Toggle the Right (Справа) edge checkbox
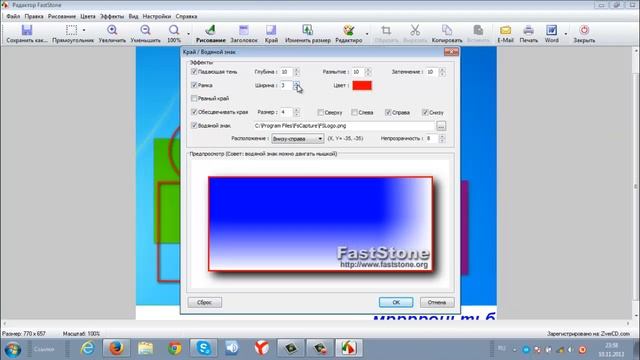 tap(388, 112)
